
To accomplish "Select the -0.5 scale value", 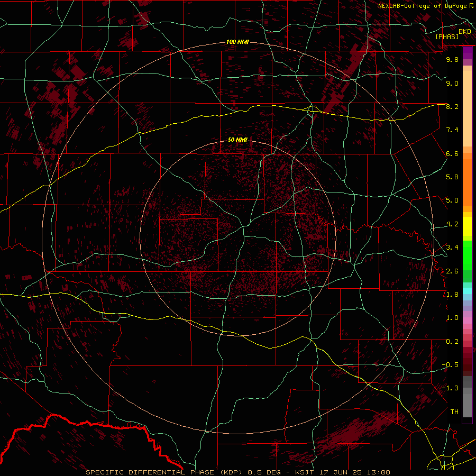I will 450,365.
